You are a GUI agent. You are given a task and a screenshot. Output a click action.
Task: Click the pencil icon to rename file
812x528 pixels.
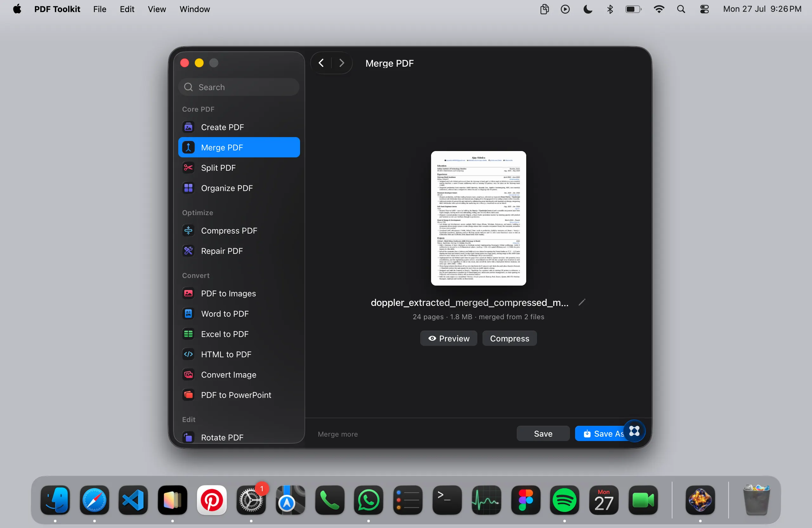582,302
